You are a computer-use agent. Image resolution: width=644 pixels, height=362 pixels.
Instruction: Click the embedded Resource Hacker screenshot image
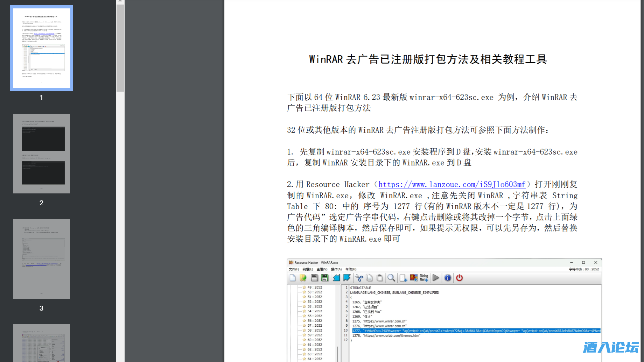pyautogui.click(x=444, y=310)
